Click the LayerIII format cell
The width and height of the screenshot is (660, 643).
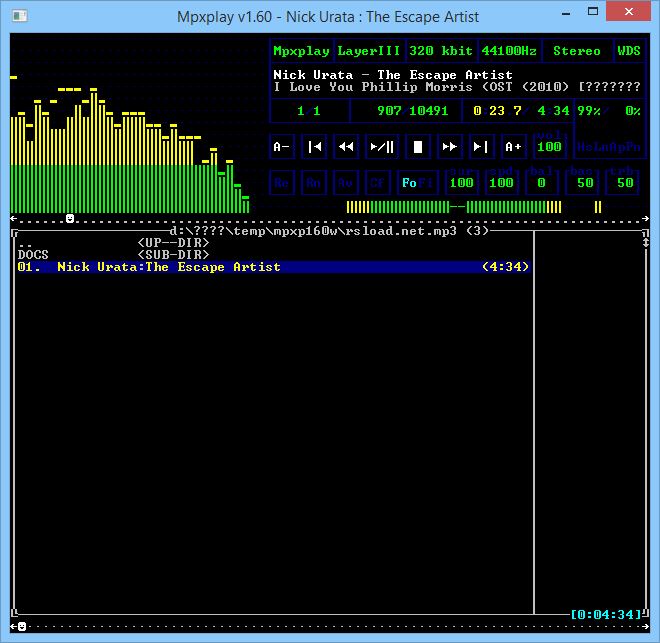(369, 51)
